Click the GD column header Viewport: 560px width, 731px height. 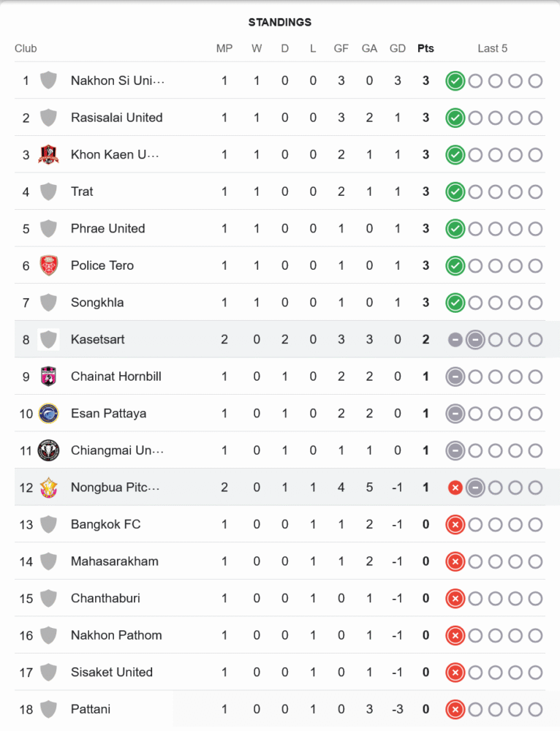click(398, 48)
